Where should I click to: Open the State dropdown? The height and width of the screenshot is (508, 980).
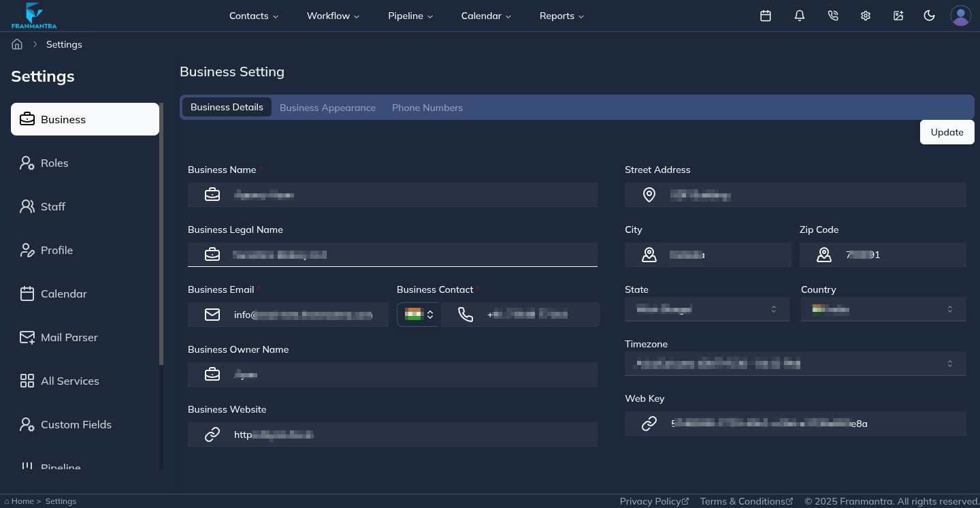[x=707, y=308]
